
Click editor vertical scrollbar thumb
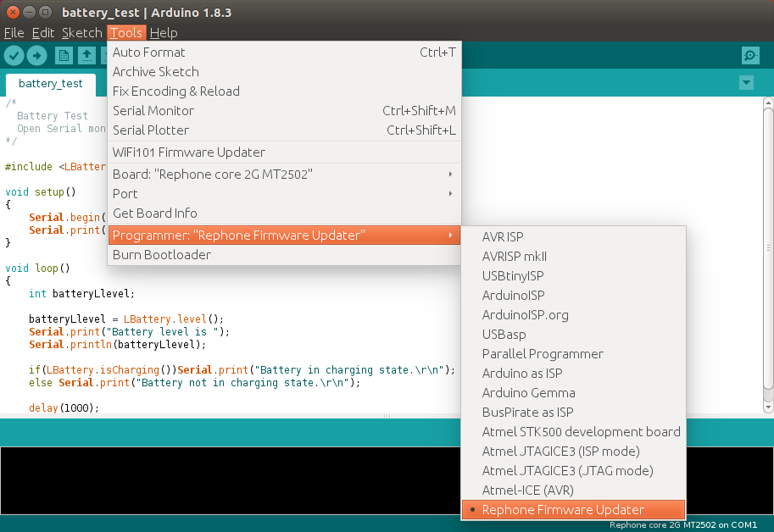point(768,248)
